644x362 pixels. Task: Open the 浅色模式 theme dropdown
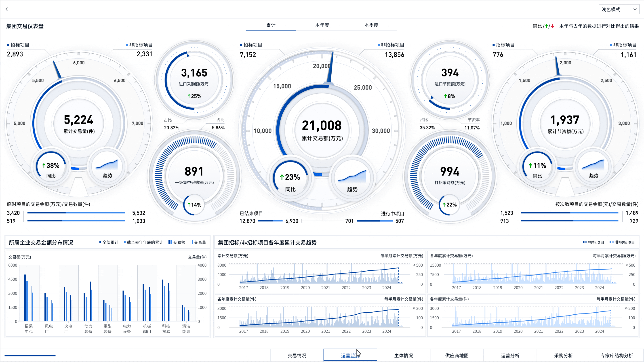615,10
